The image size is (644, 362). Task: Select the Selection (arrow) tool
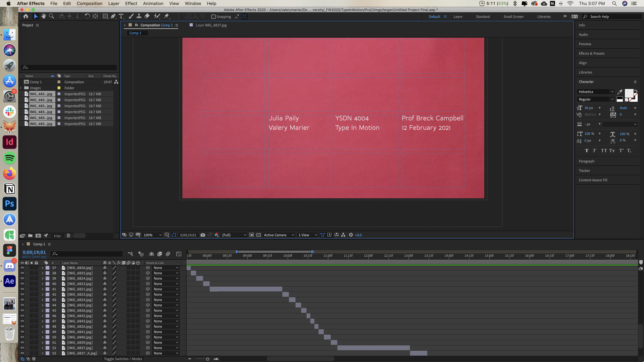pos(36,16)
